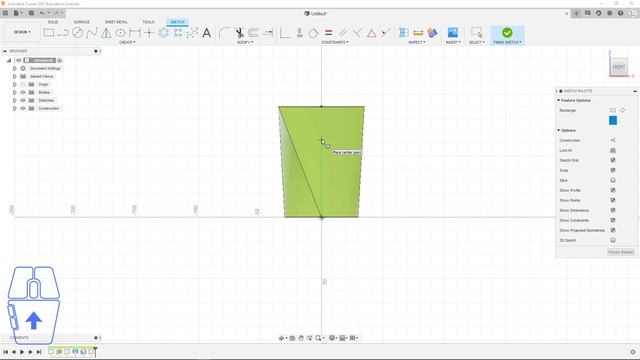Select the Circular Pattern tool

(164, 33)
